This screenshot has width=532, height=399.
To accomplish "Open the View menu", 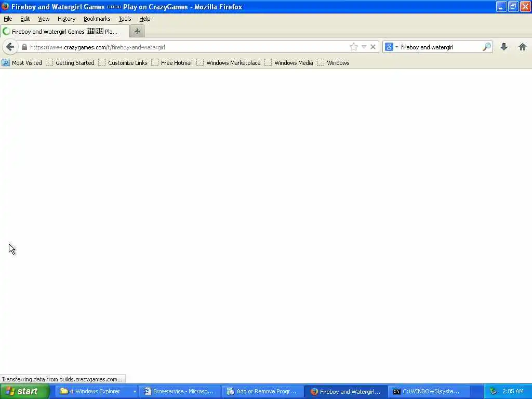I will [x=44, y=19].
